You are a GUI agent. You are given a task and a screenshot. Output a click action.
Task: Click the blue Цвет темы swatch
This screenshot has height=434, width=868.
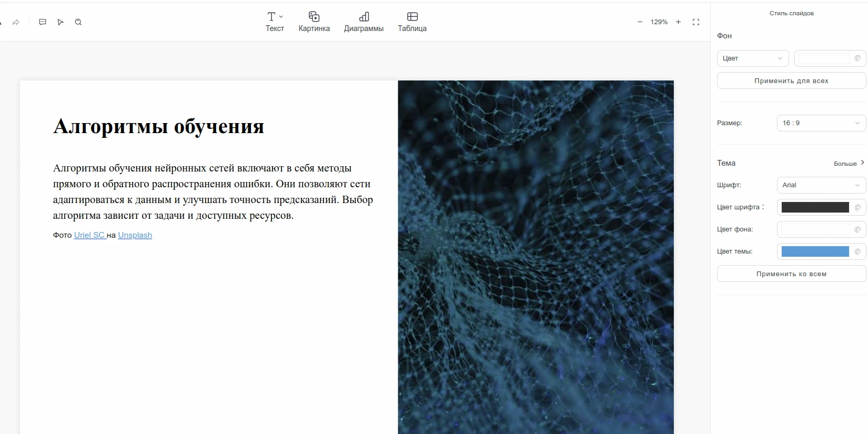pos(815,251)
